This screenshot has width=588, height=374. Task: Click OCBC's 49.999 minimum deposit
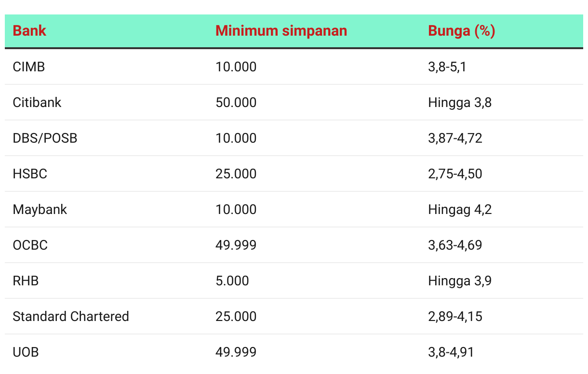236,245
